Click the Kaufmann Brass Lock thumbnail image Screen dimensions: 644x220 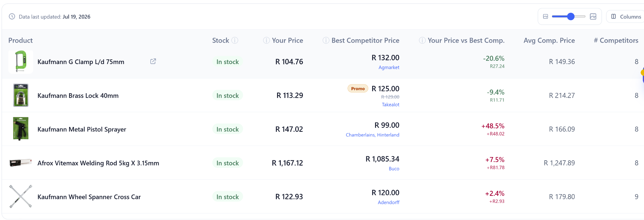21,95
